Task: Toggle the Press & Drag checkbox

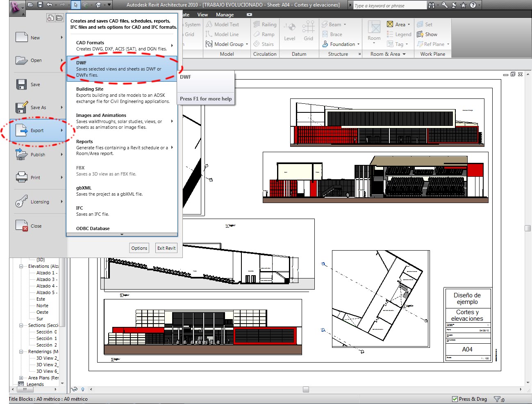Action: point(455,399)
